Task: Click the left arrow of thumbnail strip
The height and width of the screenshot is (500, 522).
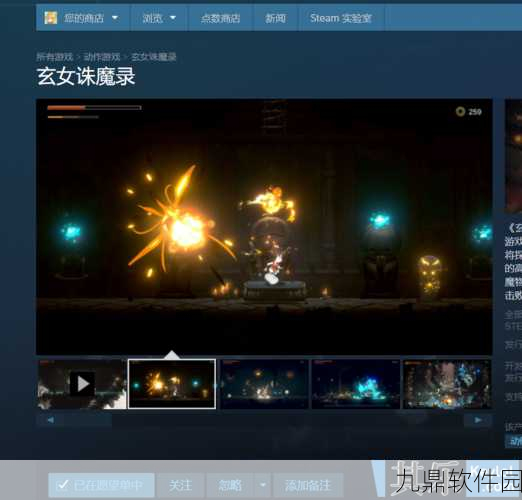Action: point(50,420)
